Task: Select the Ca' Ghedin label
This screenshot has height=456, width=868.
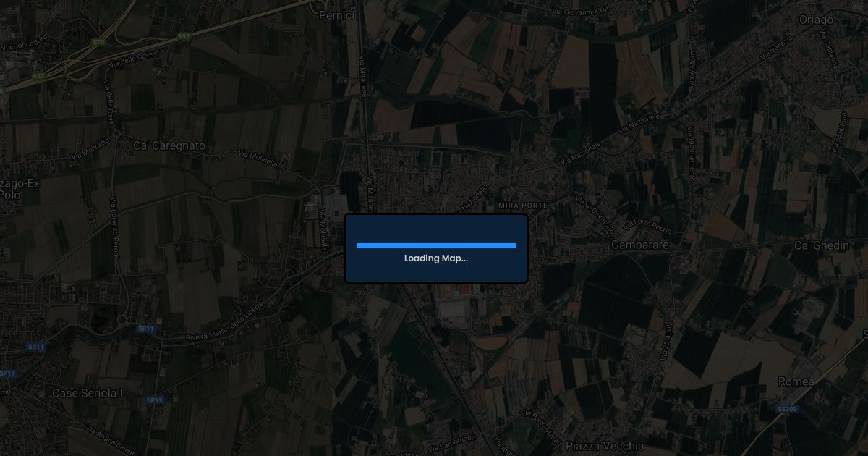Action: 822,246
